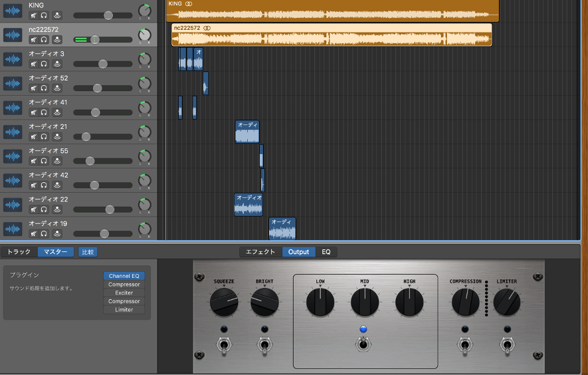Open the EQ tab
Viewport: 588px width, 375px height.
point(326,252)
